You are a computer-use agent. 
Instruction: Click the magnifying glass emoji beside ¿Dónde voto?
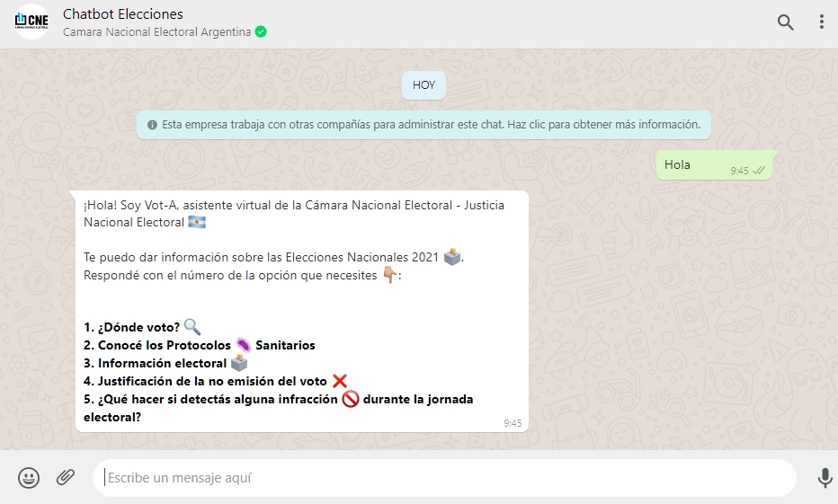pyautogui.click(x=192, y=327)
